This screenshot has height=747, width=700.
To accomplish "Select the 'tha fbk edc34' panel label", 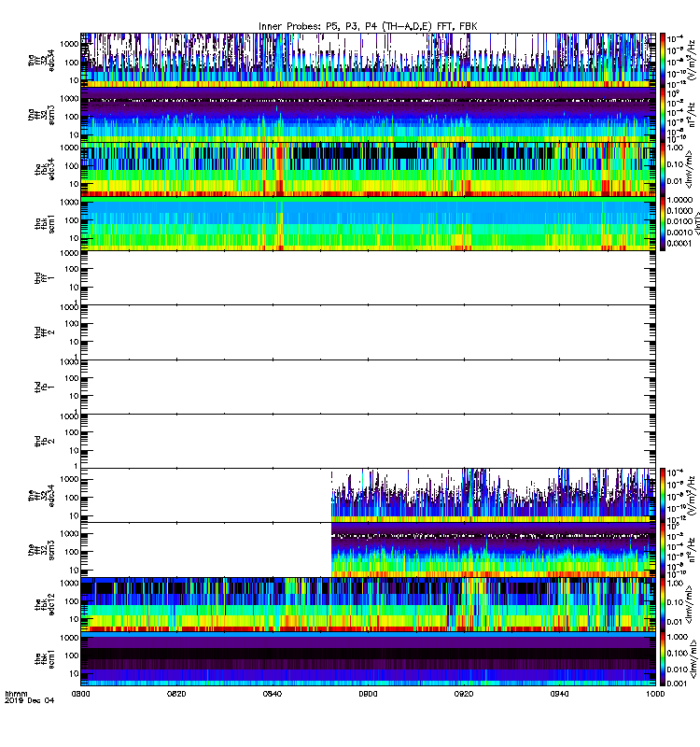I will 44,170.
